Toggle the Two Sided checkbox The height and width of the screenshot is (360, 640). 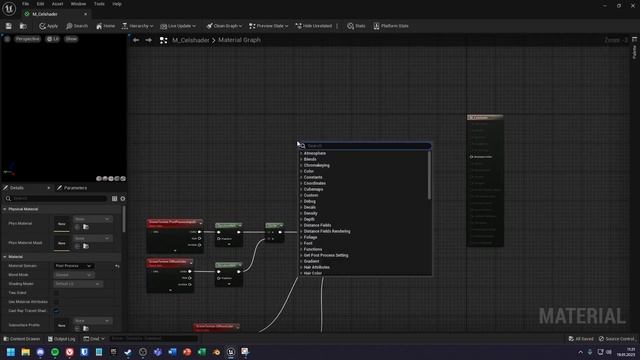(56, 293)
